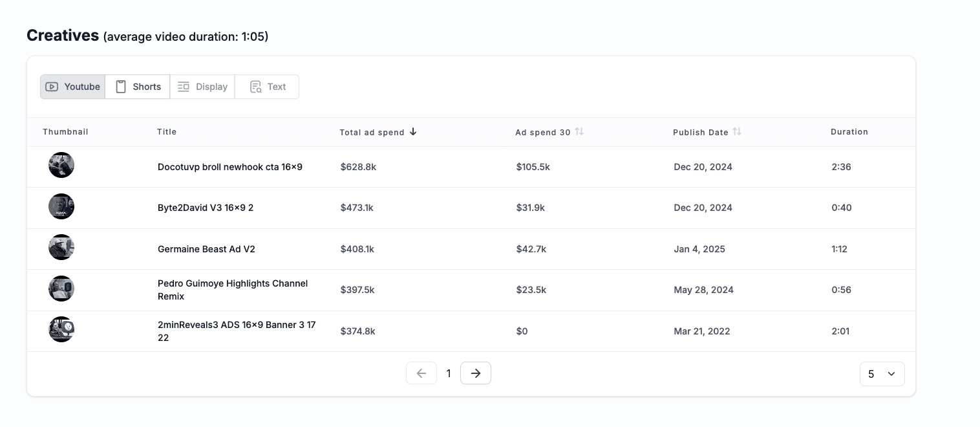The image size is (980, 427).
Task: Click the Germaine Beast Ad V2 thumbnail
Action: 61,247
